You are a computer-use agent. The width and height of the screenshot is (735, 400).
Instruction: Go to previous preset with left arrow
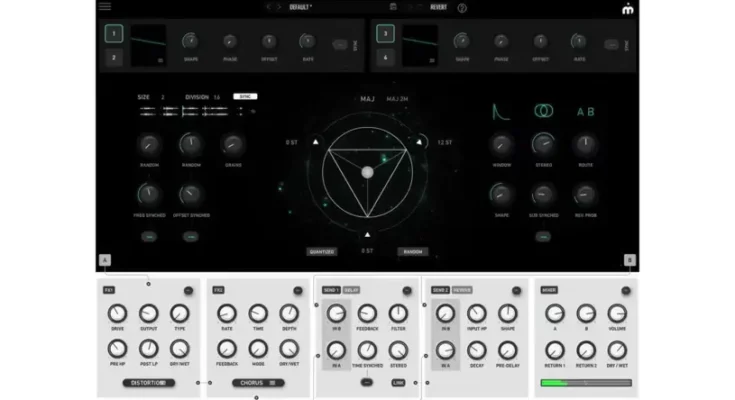pyautogui.click(x=269, y=7)
